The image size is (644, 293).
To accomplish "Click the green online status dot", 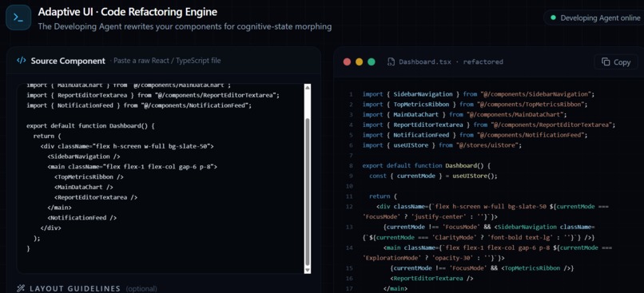I will tap(553, 18).
